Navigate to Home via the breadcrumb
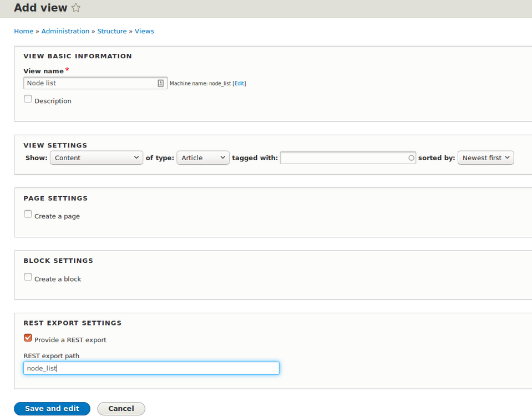Image resolution: width=532 pixels, height=417 pixels. 23,31
